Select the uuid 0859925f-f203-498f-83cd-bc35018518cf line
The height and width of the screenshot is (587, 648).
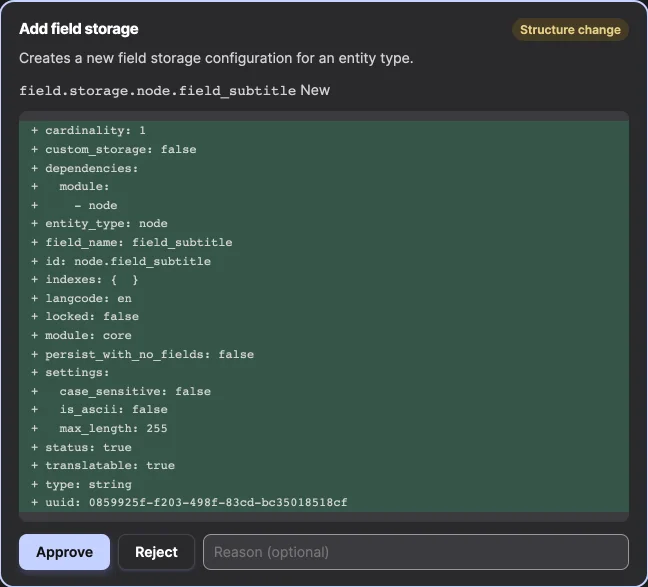tap(324, 503)
